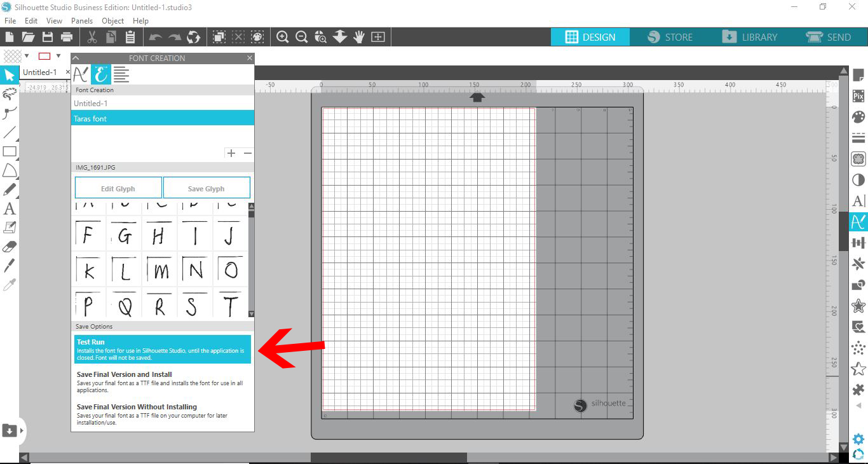Open Preferences with the gear icon
Image resolution: width=868 pixels, height=464 pixels.
(858, 439)
